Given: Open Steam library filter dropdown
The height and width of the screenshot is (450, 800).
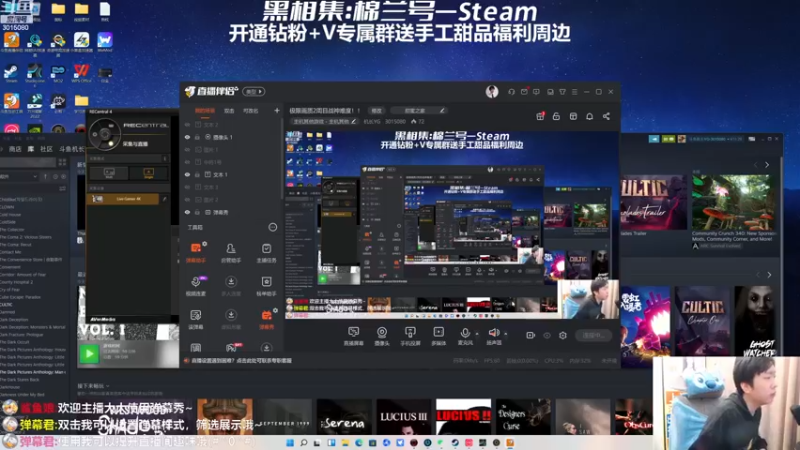Looking at the screenshot, I should pyautogui.click(x=19, y=177).
